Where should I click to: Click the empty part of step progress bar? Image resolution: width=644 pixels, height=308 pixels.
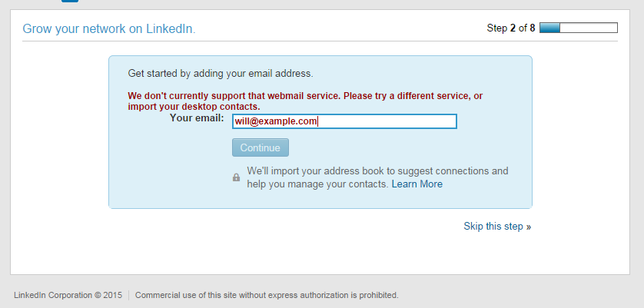tap(588, 28)
